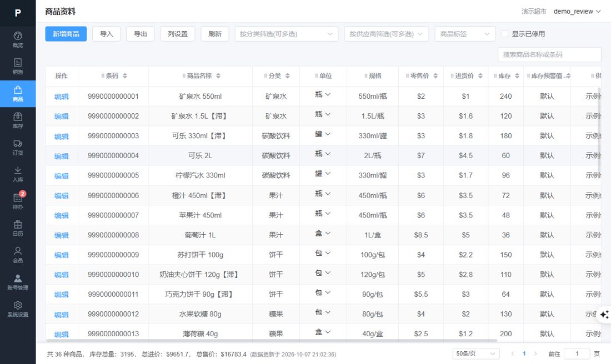Select the 商品 products sidebar item
The image size is (611, 364).
pyautogui.click(x=18, y=94)
